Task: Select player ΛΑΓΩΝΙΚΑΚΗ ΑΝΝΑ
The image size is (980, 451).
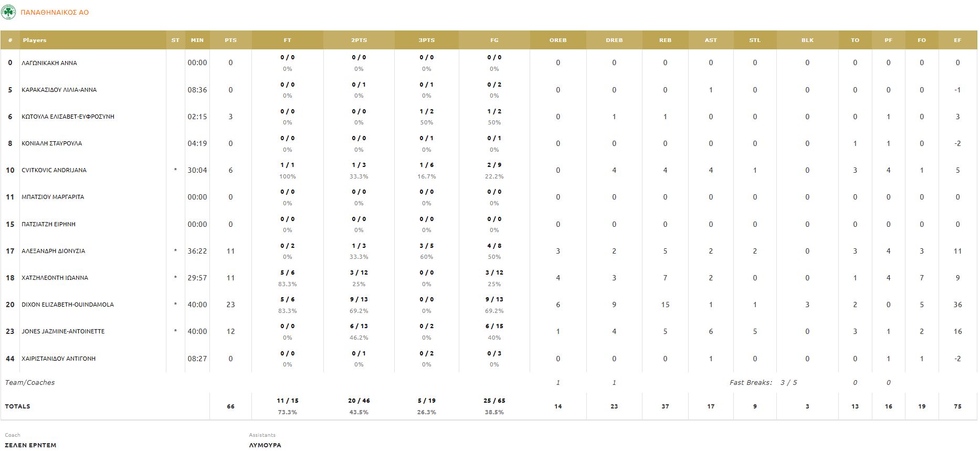Action: pos(49,63)
